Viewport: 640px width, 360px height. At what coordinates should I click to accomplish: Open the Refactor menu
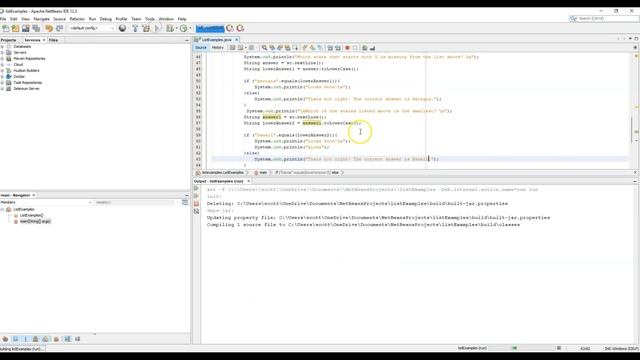(x=77, y=19)
